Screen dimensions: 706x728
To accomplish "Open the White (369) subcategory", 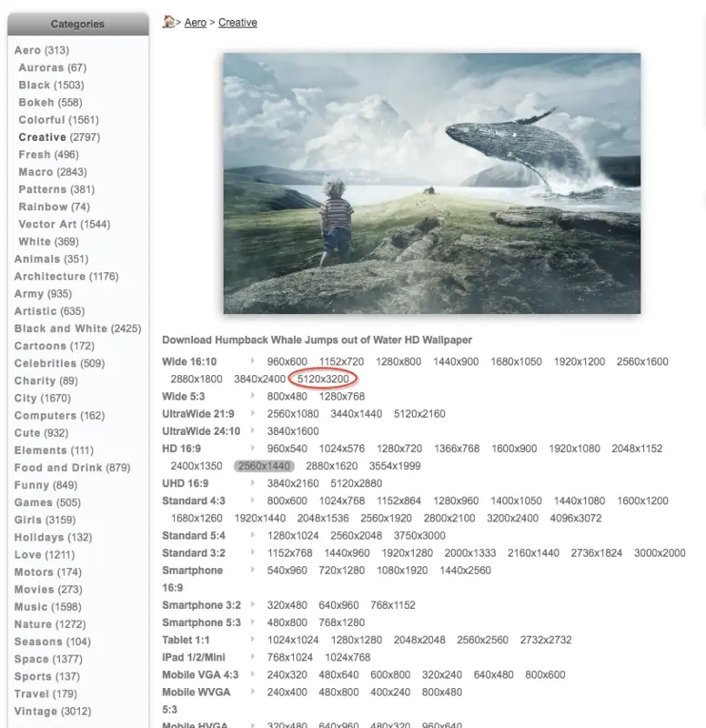I will pos(49,241).
